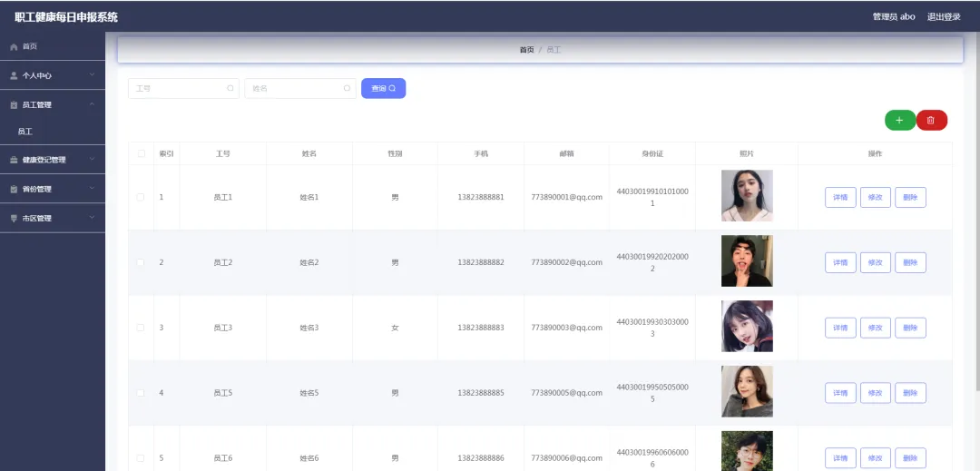Click 删除 for 员工1
The height and width of the screenshot is (471, 980).
(x=911, y=198)
